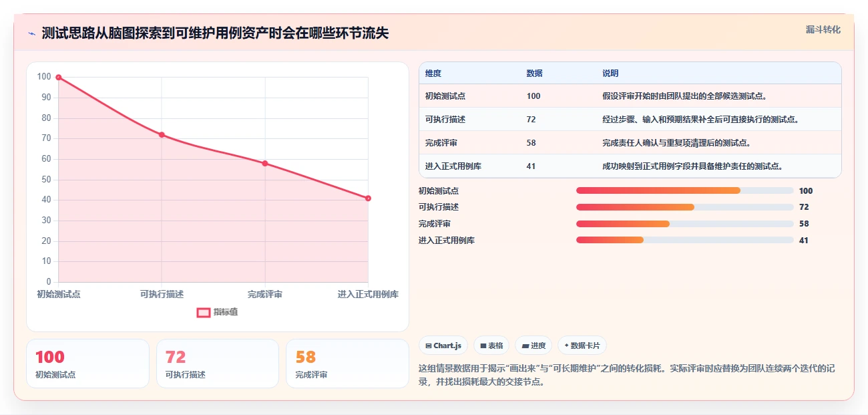Click the 漏斗转化 label in the header
The height and width of the screenshot is (415, 868).
pyautogui.click(x=823, y=29)
